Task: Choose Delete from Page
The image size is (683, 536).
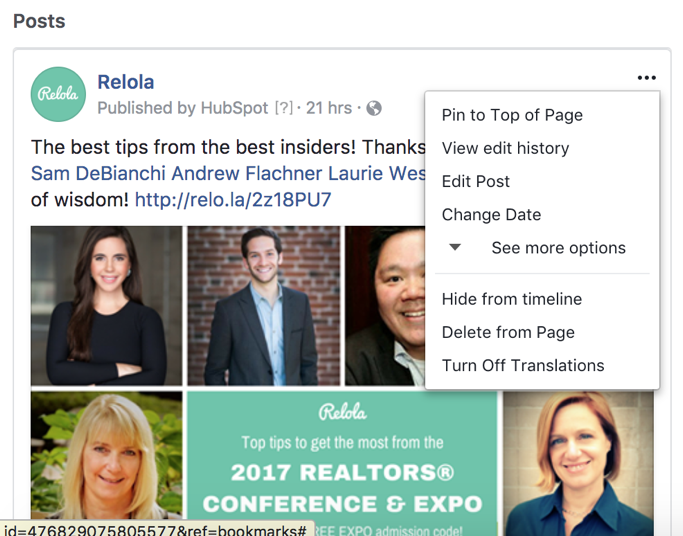Action: [x=508, y=332]
